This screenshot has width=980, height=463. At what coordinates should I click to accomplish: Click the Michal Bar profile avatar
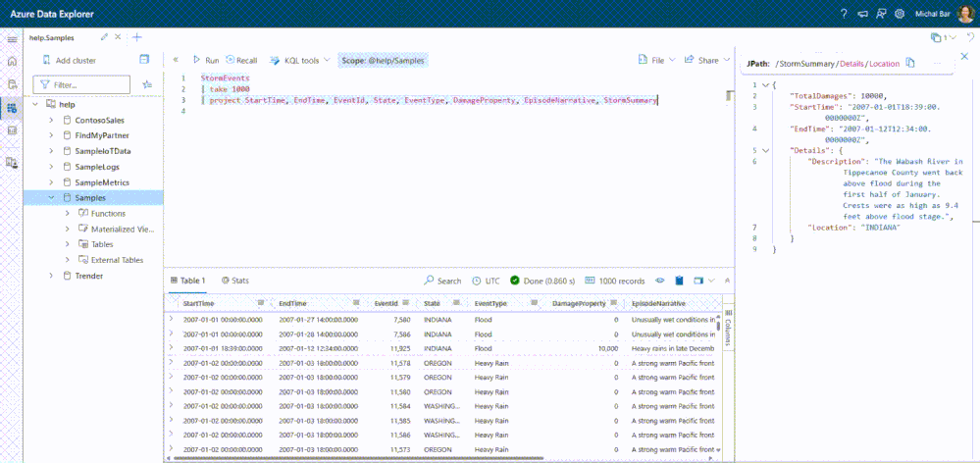966,13
